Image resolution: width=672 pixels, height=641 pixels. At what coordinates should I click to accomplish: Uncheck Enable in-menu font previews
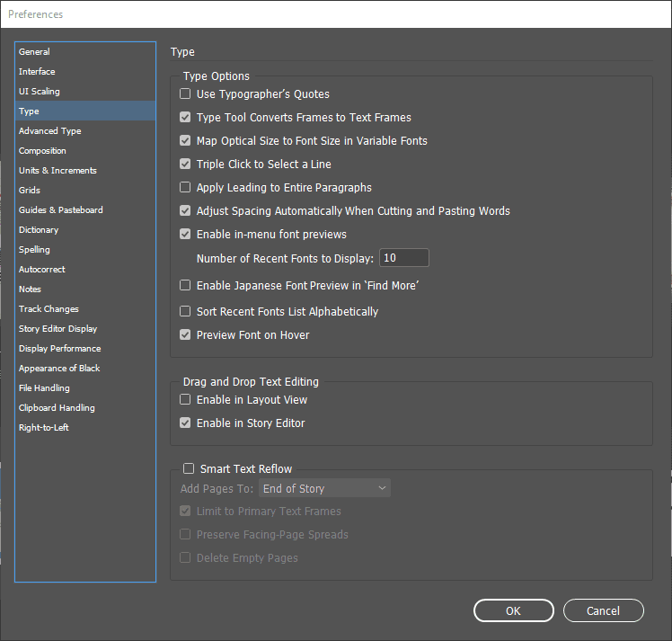(185, 234)
